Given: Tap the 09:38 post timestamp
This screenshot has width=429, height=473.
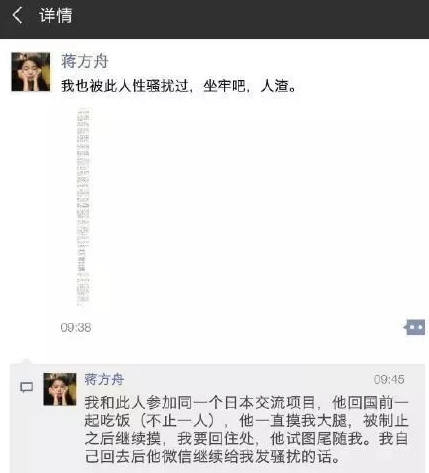Looking at the screenshot, I should click(x=76, y=328).
